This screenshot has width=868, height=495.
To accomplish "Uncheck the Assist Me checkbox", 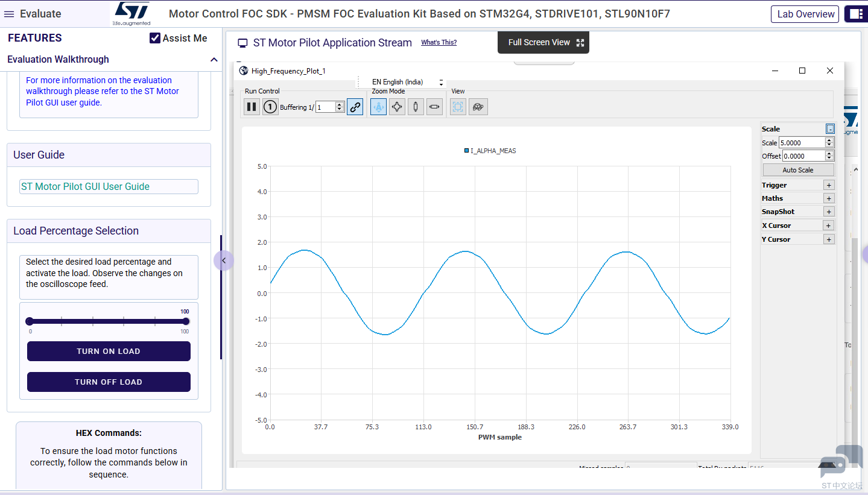I will [x=155, y=38].
